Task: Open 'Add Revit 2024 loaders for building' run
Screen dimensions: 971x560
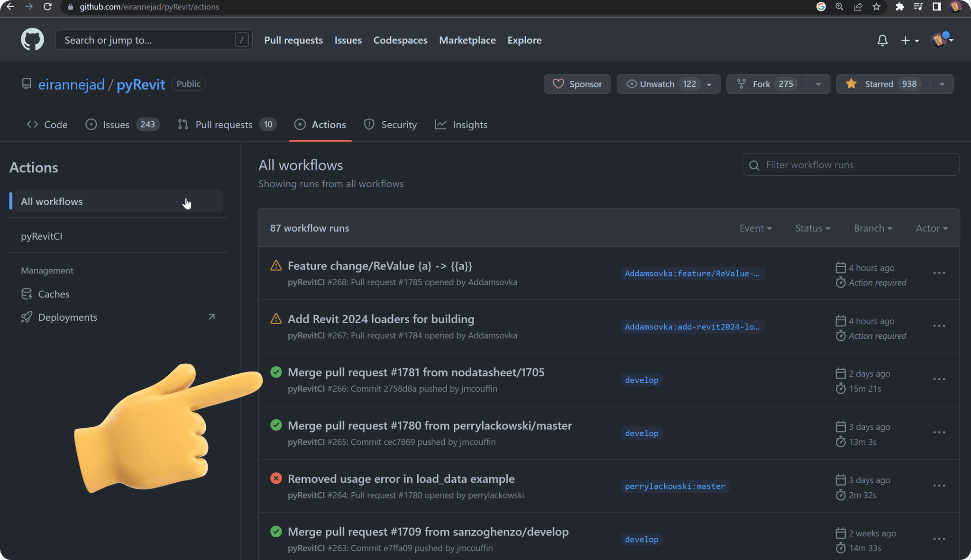Action: point(381,319)
